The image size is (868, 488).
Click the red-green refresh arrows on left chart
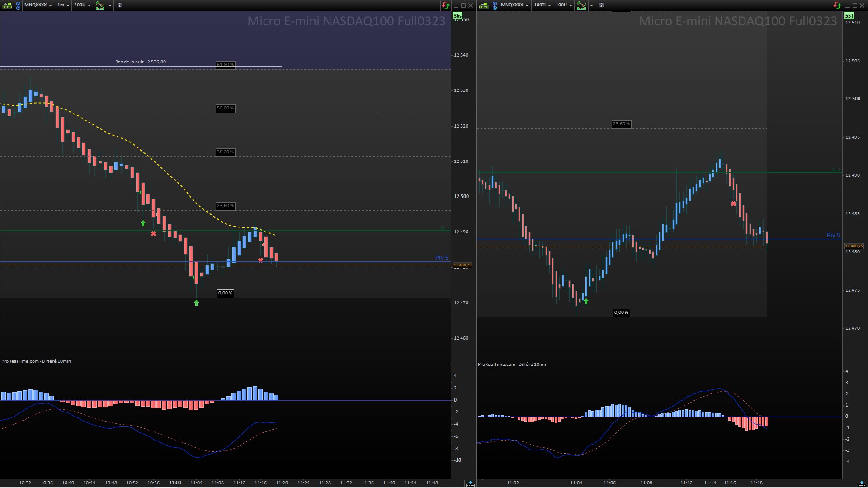446,5
